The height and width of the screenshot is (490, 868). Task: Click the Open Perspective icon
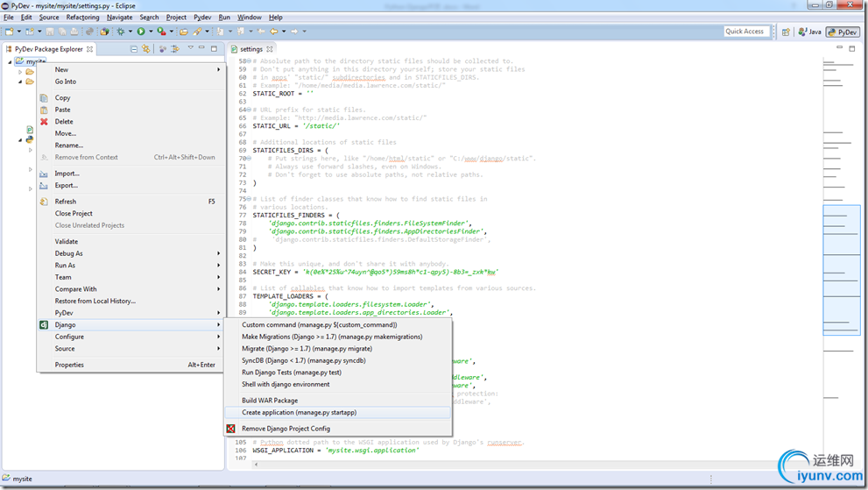[x=786, y=32]
